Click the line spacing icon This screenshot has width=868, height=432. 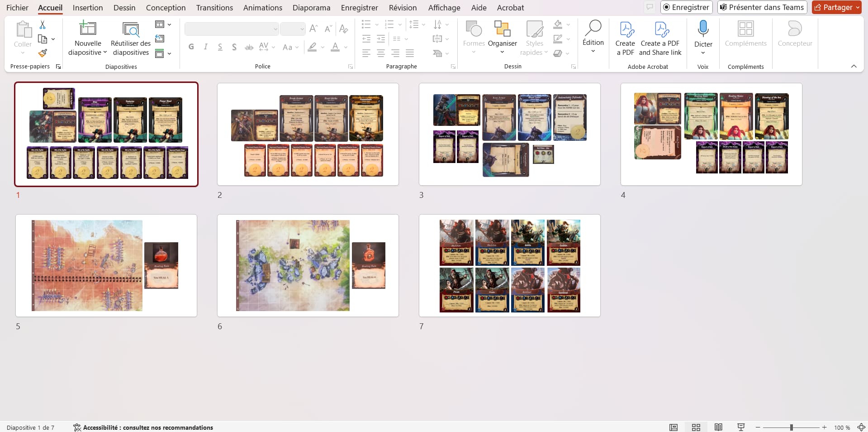pos(413,24)
